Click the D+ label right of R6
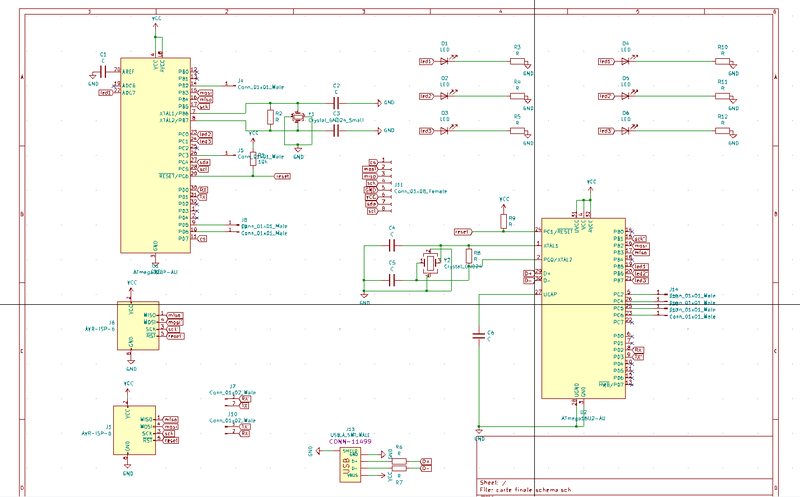Image resolution: width=800 pixels, height=497 pixels. (x=426, y=461)
